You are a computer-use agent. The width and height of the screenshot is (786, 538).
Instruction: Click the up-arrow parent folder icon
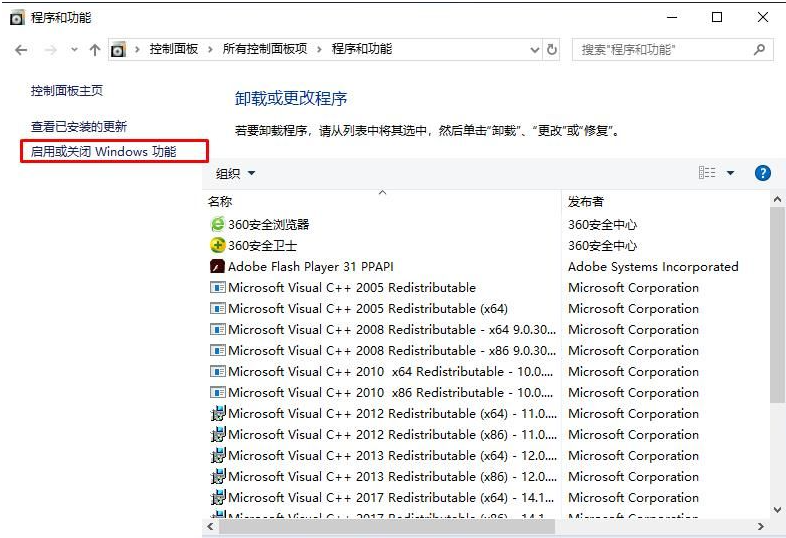point(95,49)
